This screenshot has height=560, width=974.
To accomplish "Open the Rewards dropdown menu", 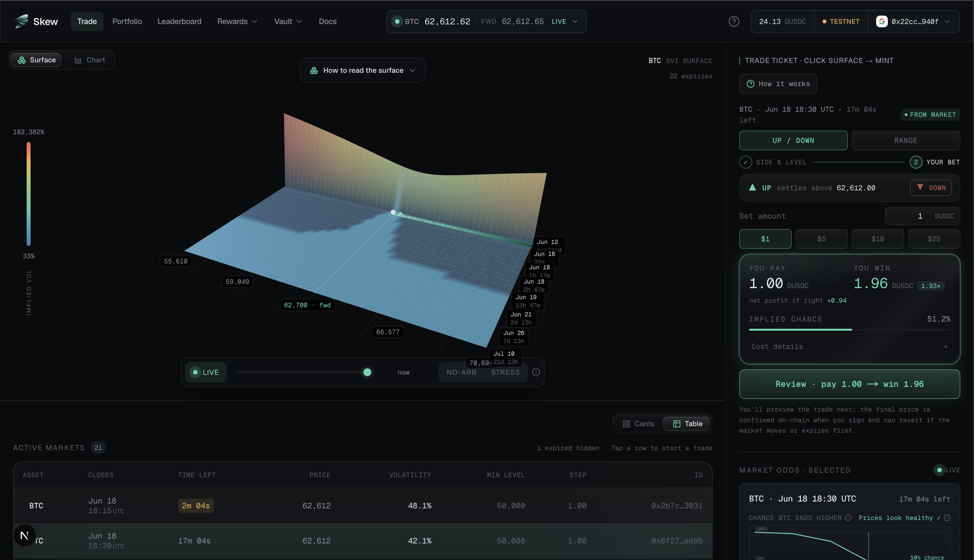I will click(237, 21).
